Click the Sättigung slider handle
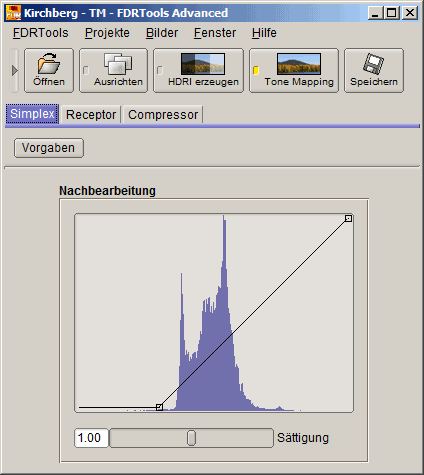The image size is (424, 475). [x=191, y=438]
